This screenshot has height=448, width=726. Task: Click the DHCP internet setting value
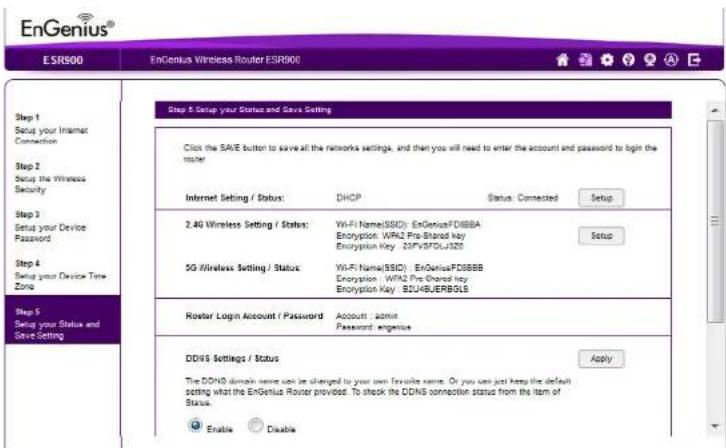pos(349,198)
